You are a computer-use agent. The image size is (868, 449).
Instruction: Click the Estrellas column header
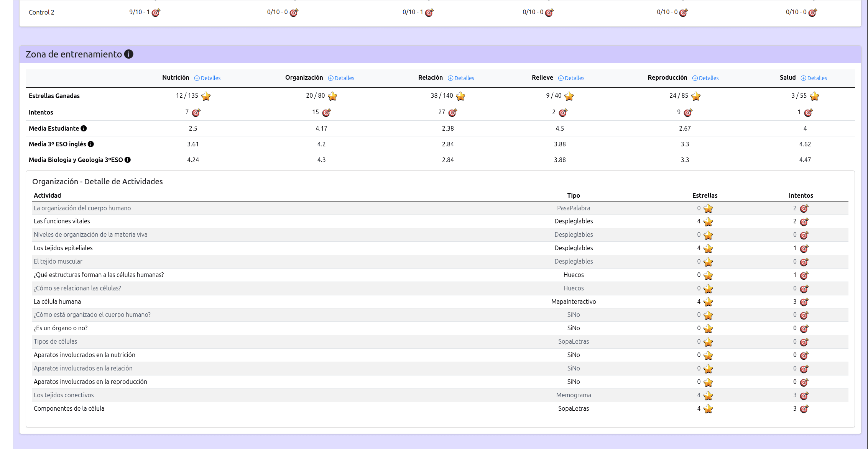click(x=705, y=195)
